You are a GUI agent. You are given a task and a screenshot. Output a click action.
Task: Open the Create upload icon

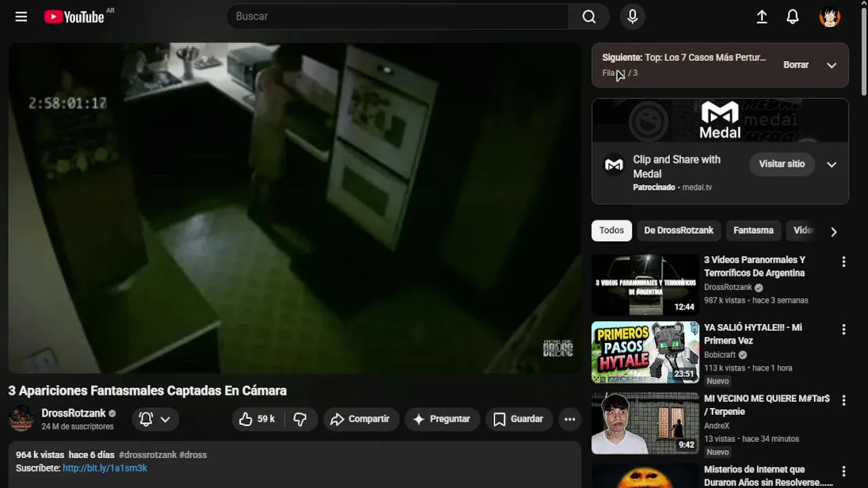[762, 17]
